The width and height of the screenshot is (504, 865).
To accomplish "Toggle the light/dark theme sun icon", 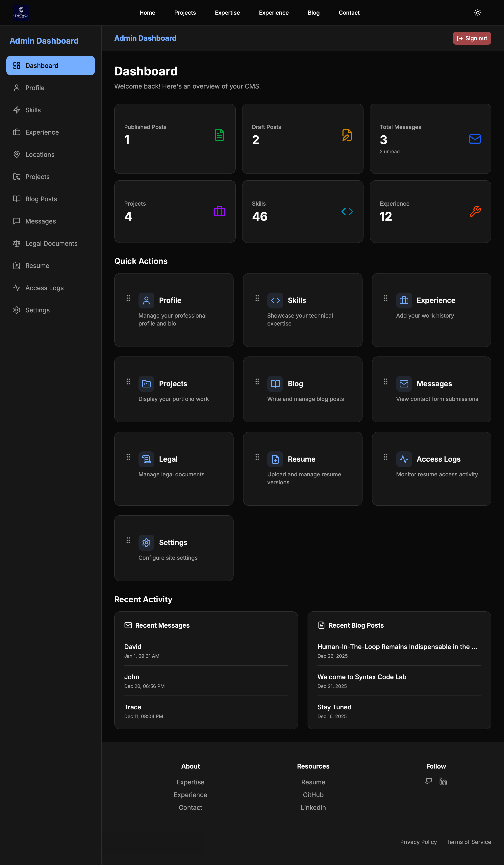I will (x=478, y=13).
